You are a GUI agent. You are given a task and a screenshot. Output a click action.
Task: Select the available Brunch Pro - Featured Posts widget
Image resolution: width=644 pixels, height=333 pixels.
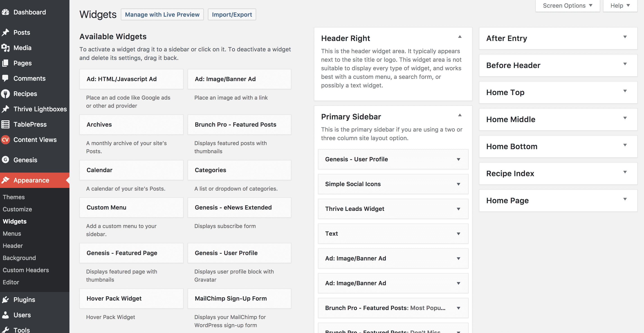(x=239, y=124)
